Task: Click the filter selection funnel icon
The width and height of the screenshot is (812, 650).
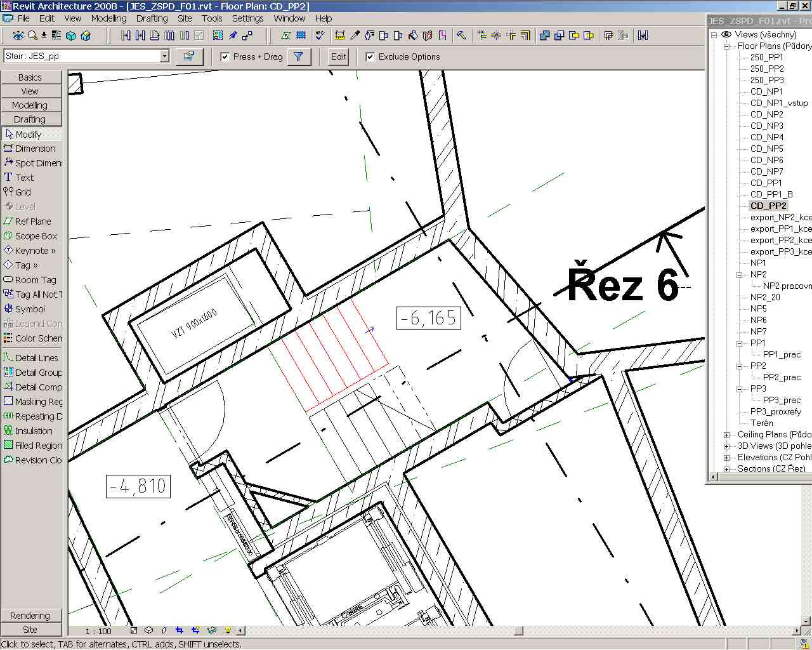Action: click(x=298, y=56)
